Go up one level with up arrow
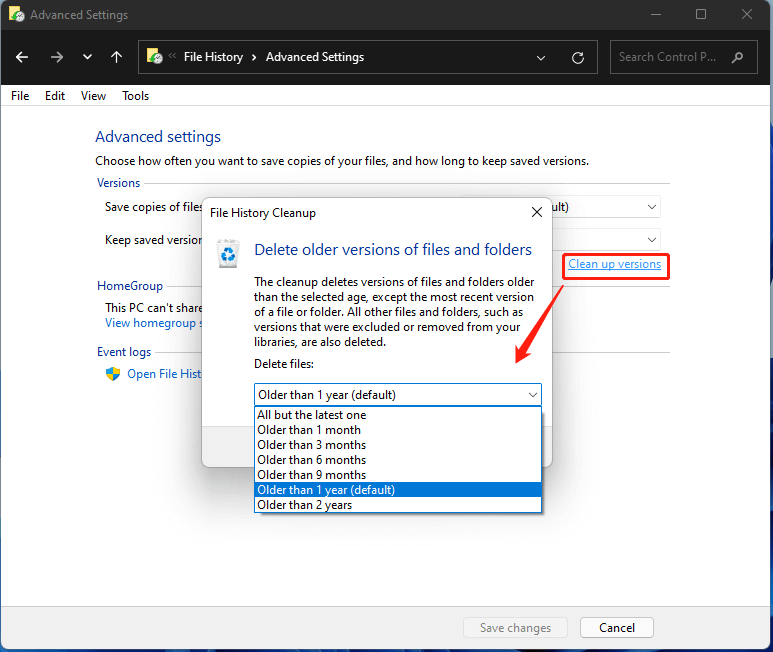773x652 pixels. [116, 57]
